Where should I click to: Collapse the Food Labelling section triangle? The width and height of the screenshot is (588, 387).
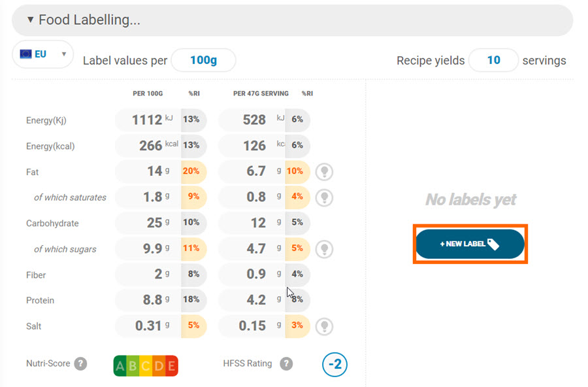(x=30, y=20)
